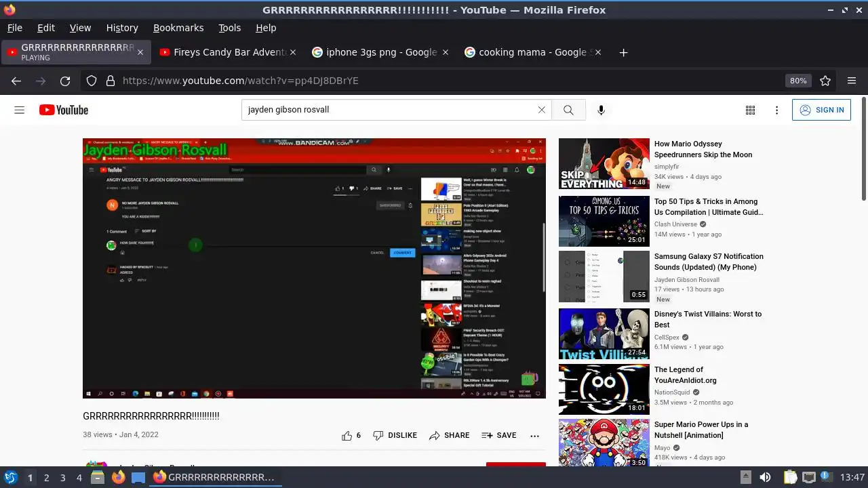The width and height of the screenshot is (868, 488).
Task: Reset the 80% zoom level
Action: [798, 81]
